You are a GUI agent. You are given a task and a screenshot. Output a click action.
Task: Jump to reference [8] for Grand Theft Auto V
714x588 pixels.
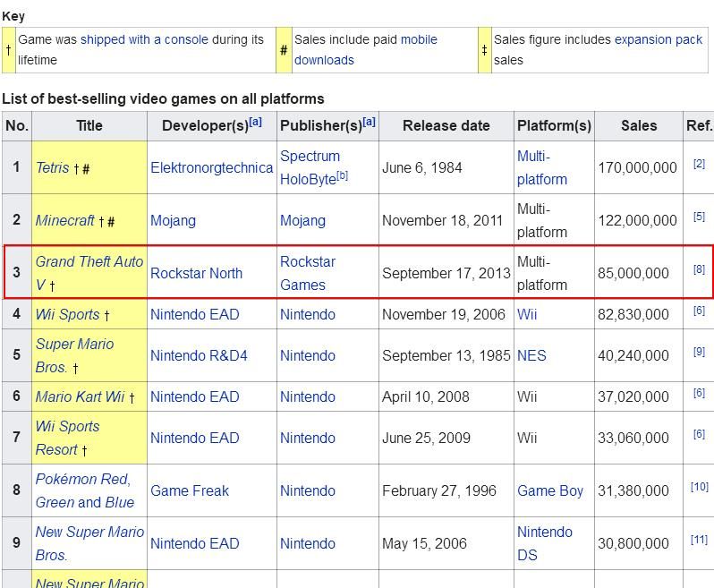(x=699, y=269)
